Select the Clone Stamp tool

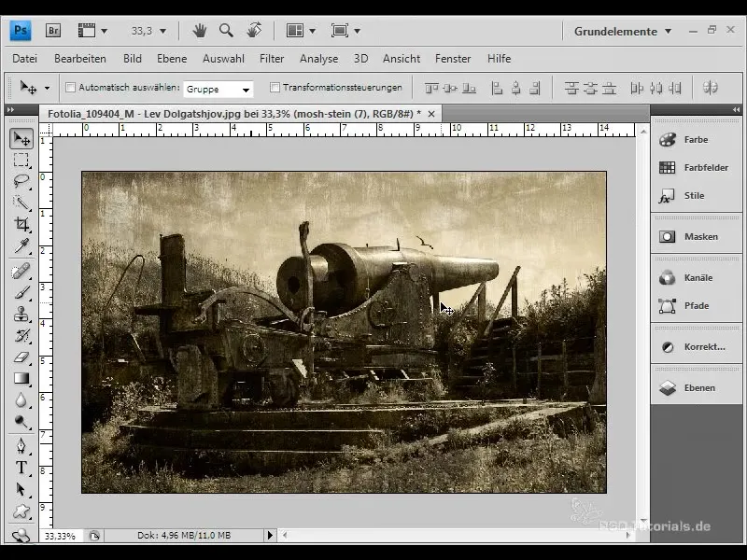[21, 314]
